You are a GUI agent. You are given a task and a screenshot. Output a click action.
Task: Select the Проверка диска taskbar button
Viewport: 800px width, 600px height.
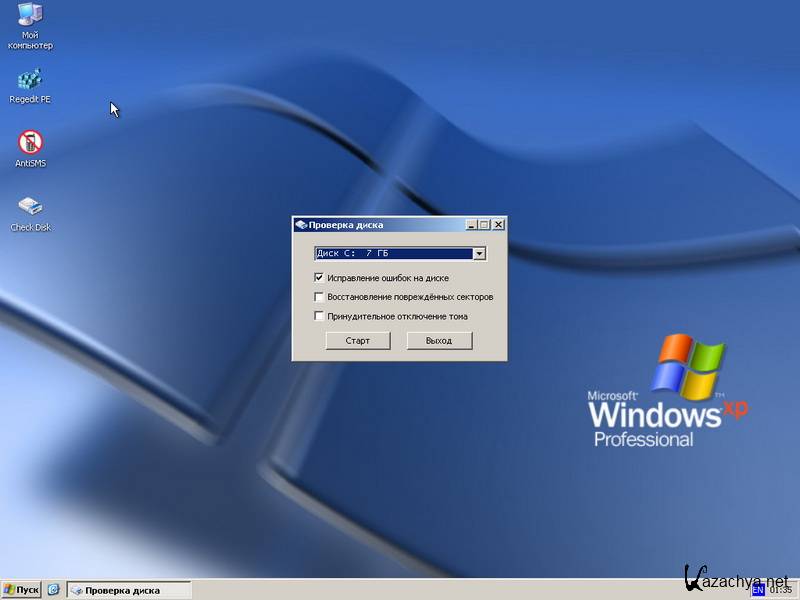tap(127, 590)
